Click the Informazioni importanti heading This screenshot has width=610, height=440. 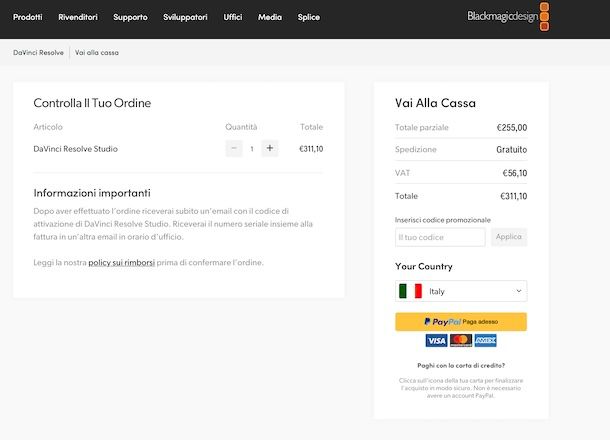[x=92, y=193]
